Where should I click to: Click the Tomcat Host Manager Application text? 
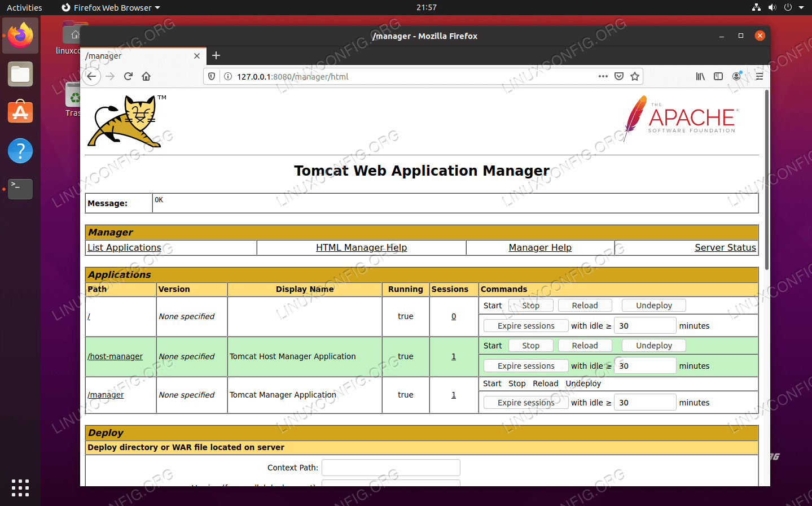pyautogui.click(x=292, y=356)
